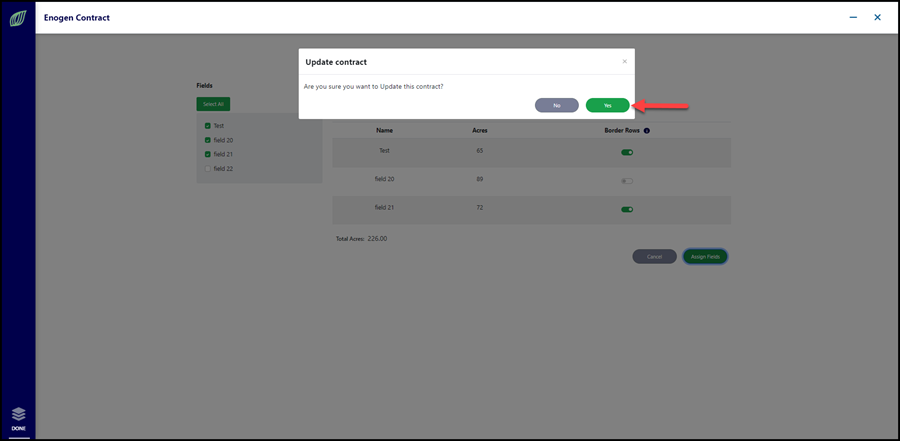Click the Select All button
Image resolution: width=900 pixels, height=441 pixels.
tap(213, 105)
